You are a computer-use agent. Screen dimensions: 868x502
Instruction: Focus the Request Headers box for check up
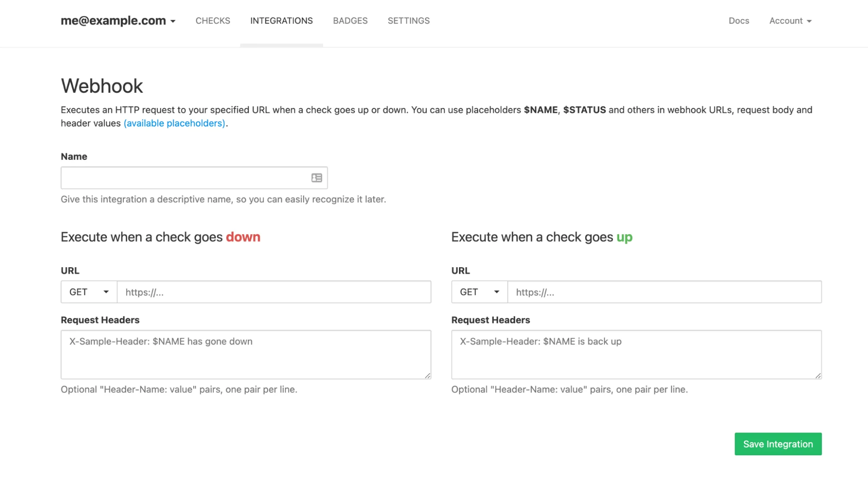(x=637, y=354)
